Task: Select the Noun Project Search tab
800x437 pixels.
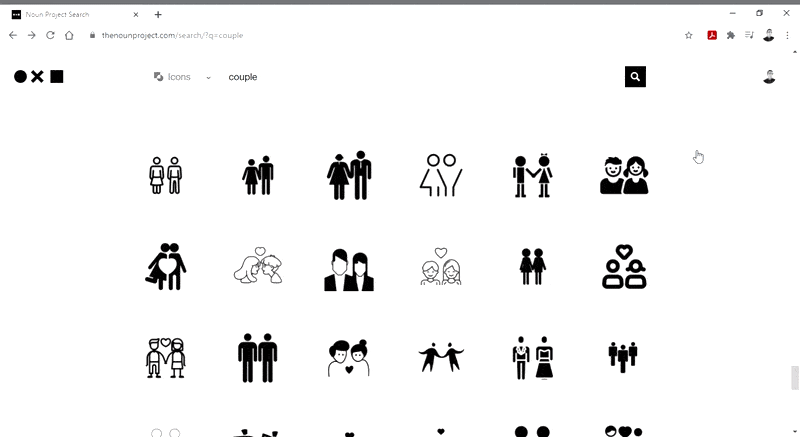Action: [76, 14]
